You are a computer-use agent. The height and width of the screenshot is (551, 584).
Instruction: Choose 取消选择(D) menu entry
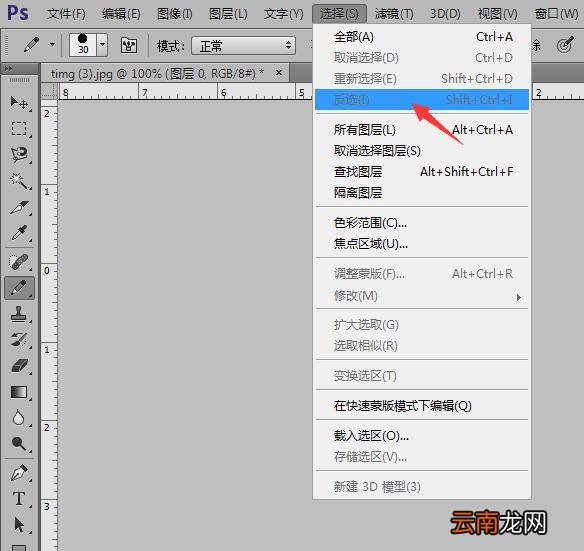[423, 58]
